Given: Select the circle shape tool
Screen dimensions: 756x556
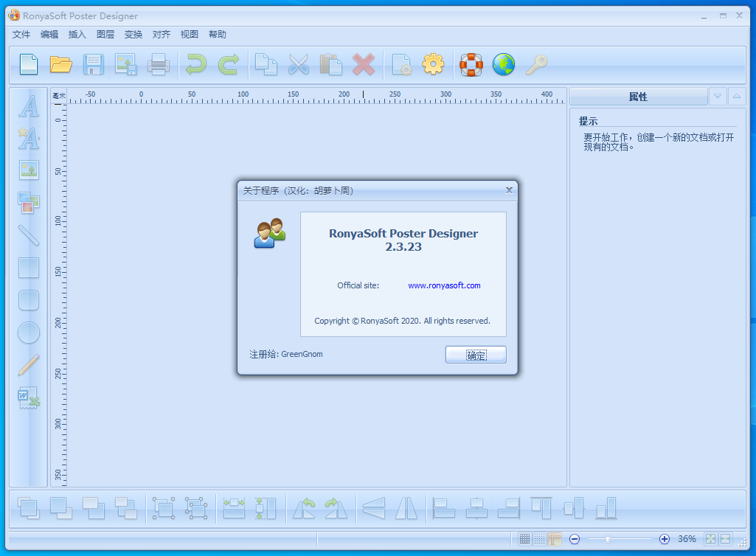Looking at the screenshot, I should point(29,333).
